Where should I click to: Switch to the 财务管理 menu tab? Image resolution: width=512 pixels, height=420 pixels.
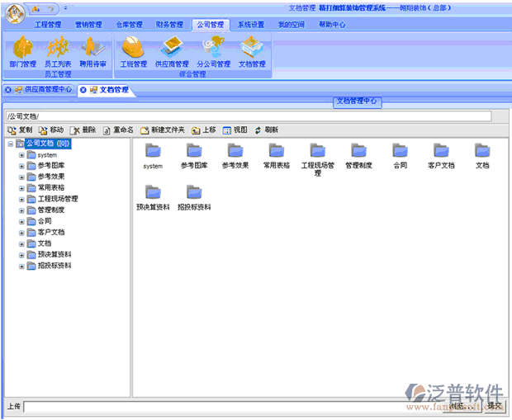(x=169, y=25)
